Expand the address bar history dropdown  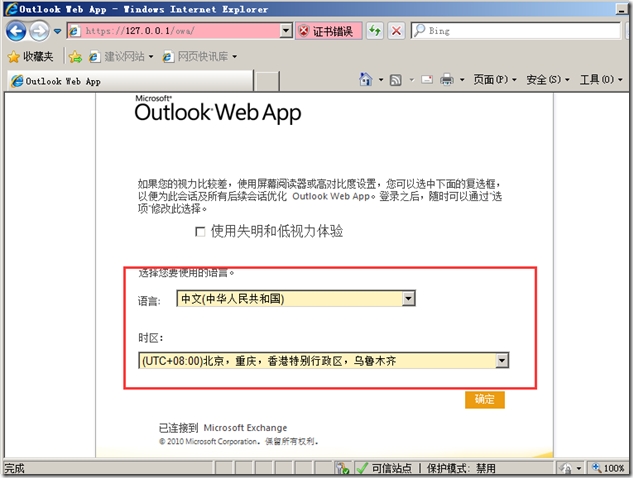[286, 31]
